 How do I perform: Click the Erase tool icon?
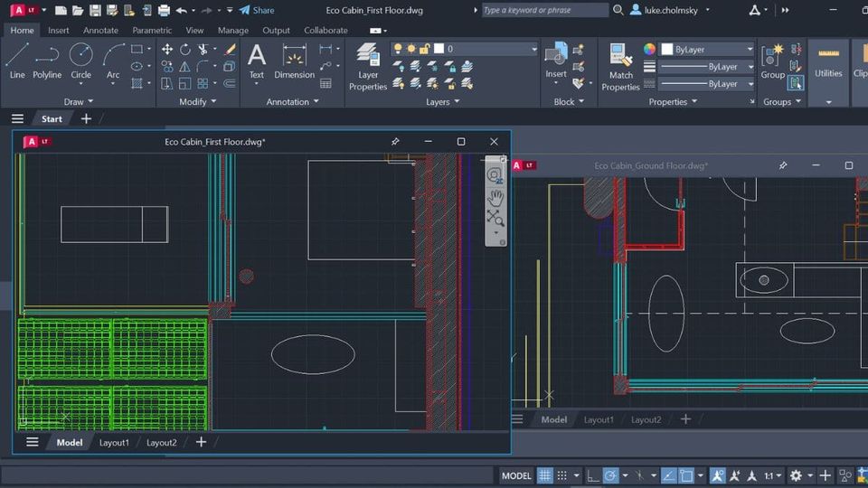click(231, 49)
